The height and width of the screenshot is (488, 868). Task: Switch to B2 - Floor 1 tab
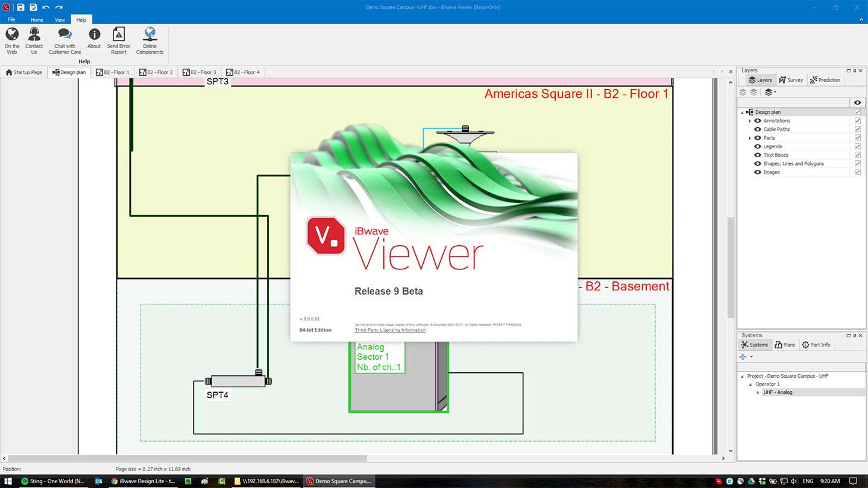[112, 72]
